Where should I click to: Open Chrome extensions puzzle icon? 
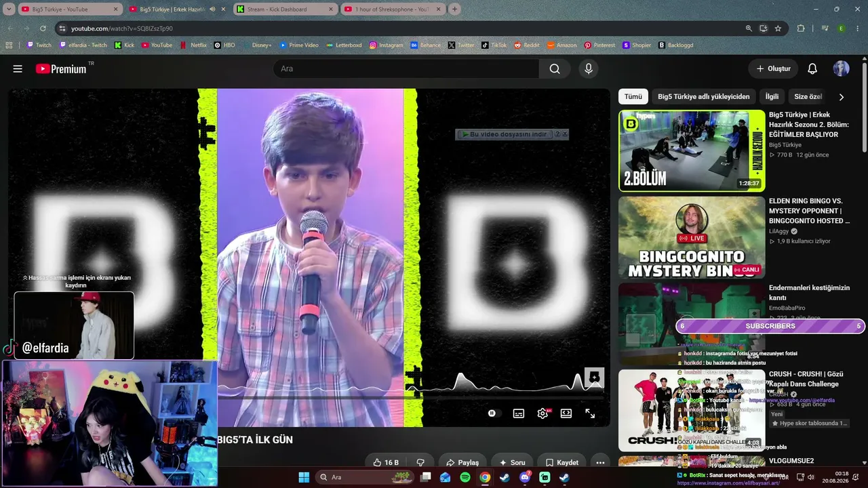[x=801, y=28]
